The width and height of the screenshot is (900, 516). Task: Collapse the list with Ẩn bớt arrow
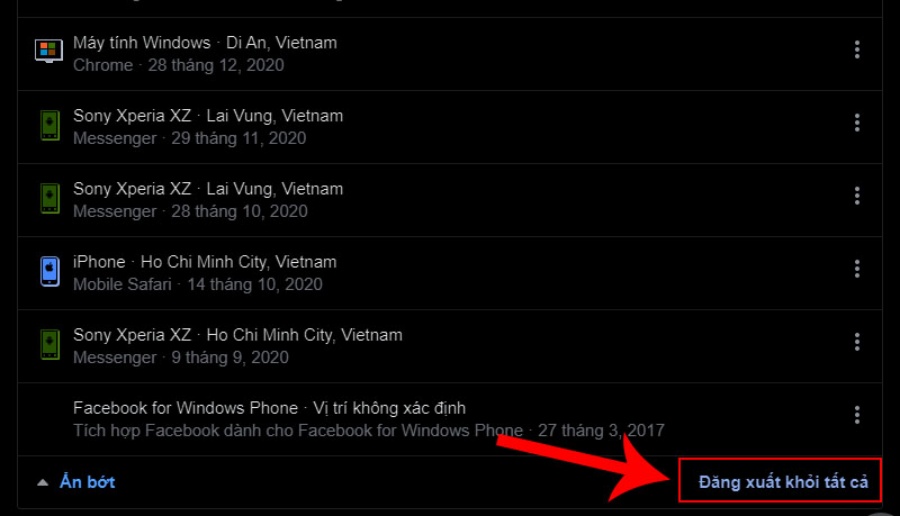click(x=42, y=483)
